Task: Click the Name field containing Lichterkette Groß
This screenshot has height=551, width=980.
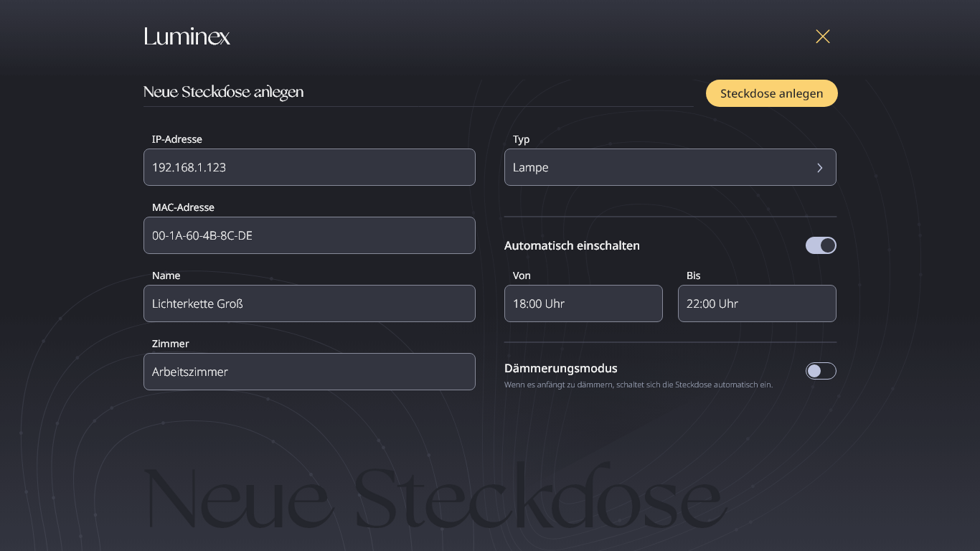Action: click(309, 303)
